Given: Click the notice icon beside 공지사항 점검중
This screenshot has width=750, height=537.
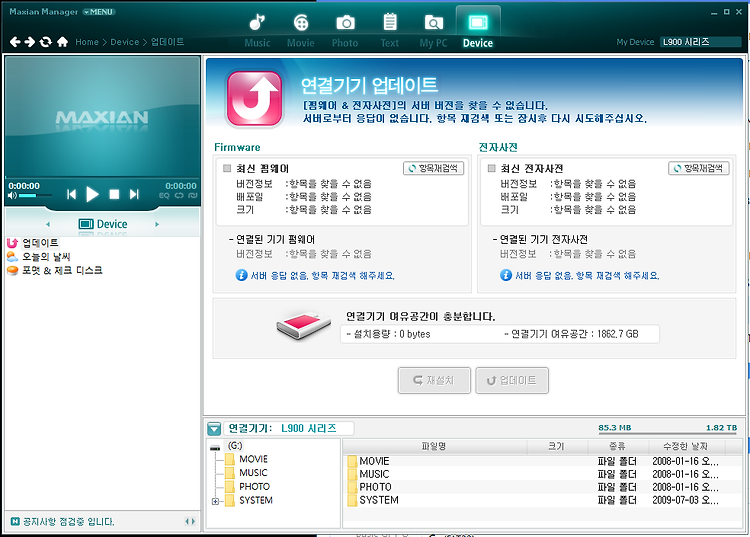Looking at the screenshot, I should (15, 521).
